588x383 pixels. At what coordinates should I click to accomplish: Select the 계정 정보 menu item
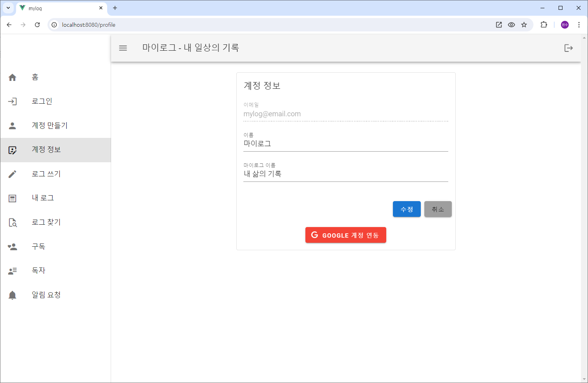(46, 150)
